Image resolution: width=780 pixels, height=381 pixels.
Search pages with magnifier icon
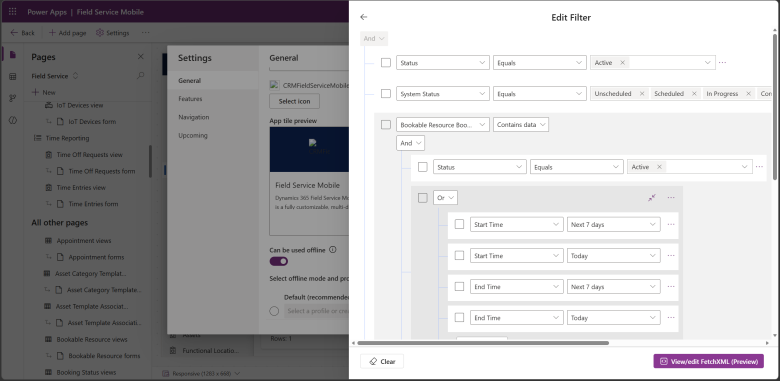141,76
